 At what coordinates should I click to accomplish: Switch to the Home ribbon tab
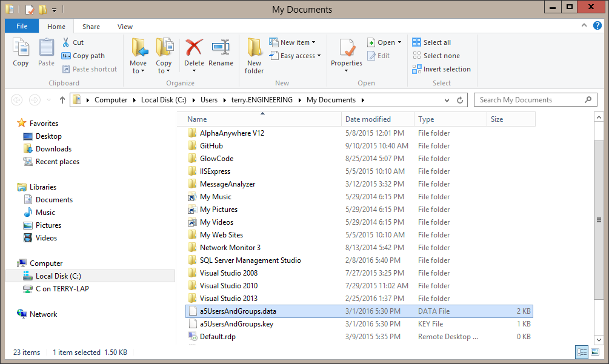point(56,27)
